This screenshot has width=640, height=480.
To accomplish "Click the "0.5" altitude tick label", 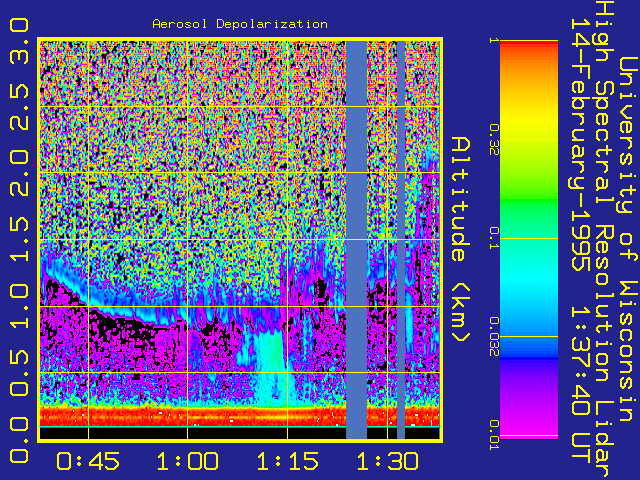I will click(19, 373).
